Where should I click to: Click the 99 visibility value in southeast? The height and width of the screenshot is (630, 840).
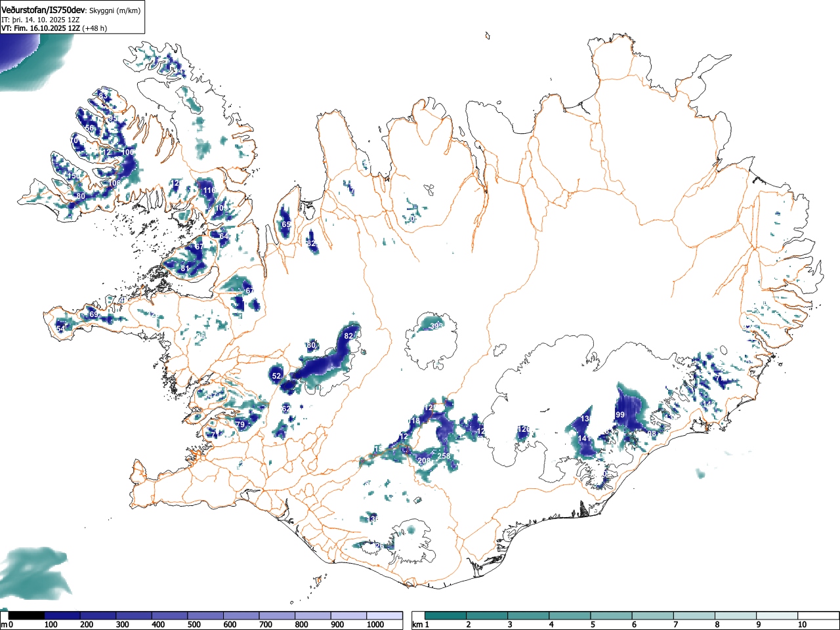(x=620, y=415)
